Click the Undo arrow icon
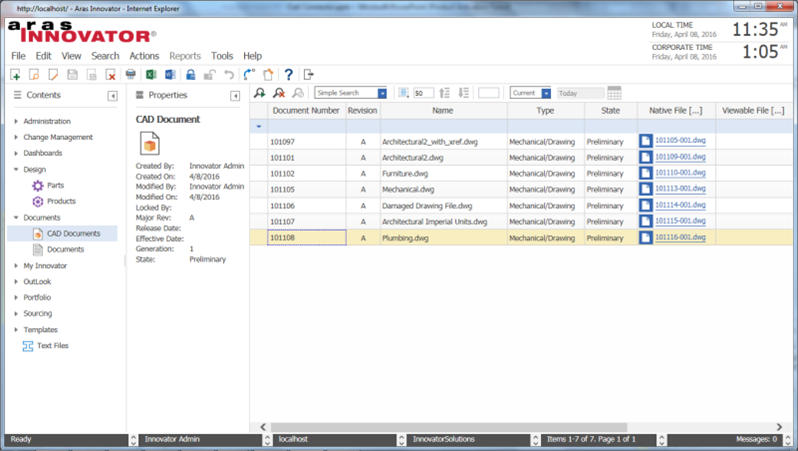 229,75
